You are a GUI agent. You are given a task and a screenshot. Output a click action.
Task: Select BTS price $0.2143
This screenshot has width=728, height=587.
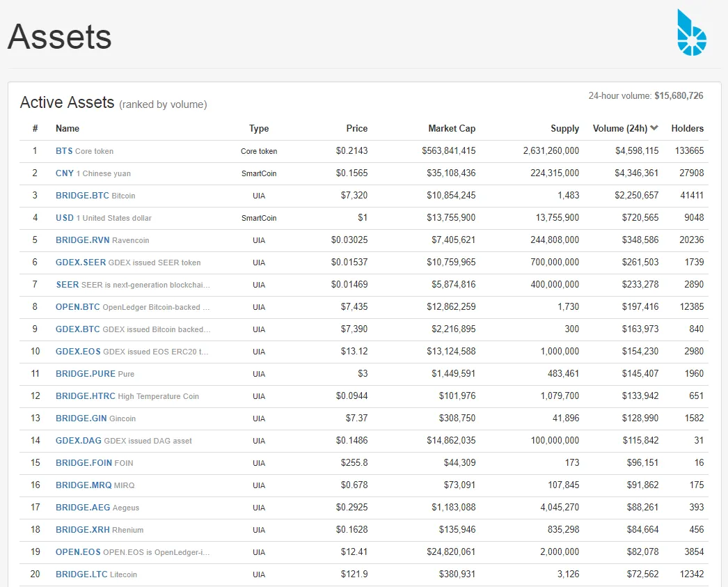tap(352, 151)
